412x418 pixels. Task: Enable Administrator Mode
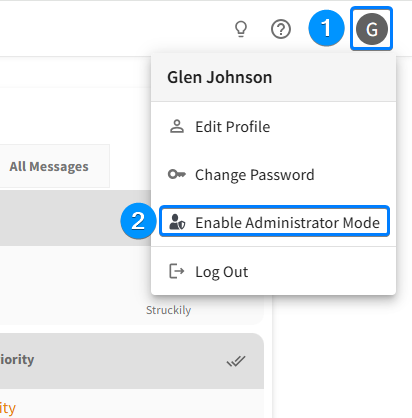(x=274, y=222)
